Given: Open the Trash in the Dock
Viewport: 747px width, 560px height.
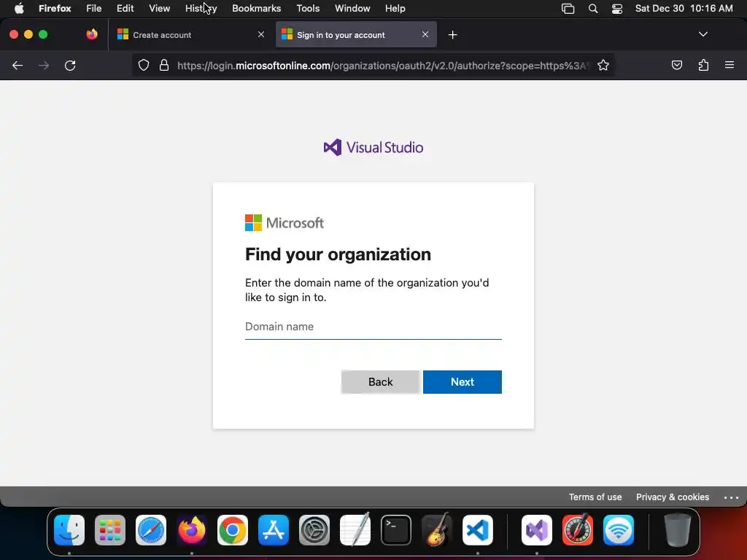Looking at the screenshot, I should [x=677, y=529].
